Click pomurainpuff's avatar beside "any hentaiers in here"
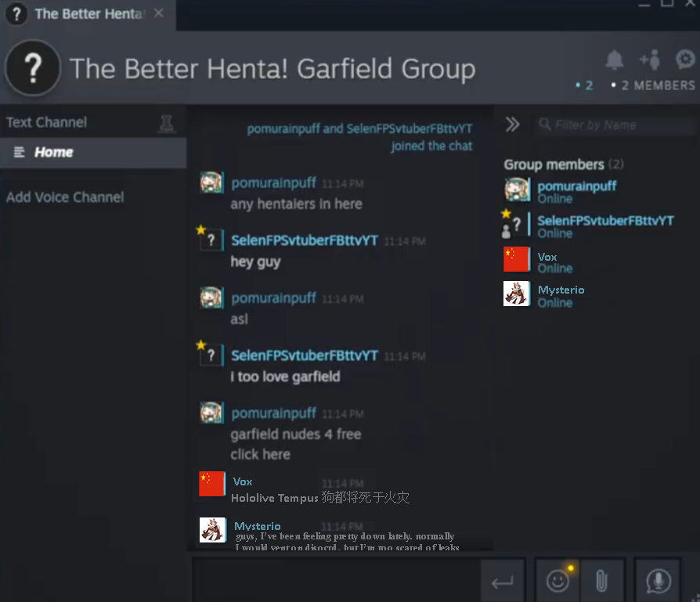This screenshot has width=700, height=602. tap(211, 183)
